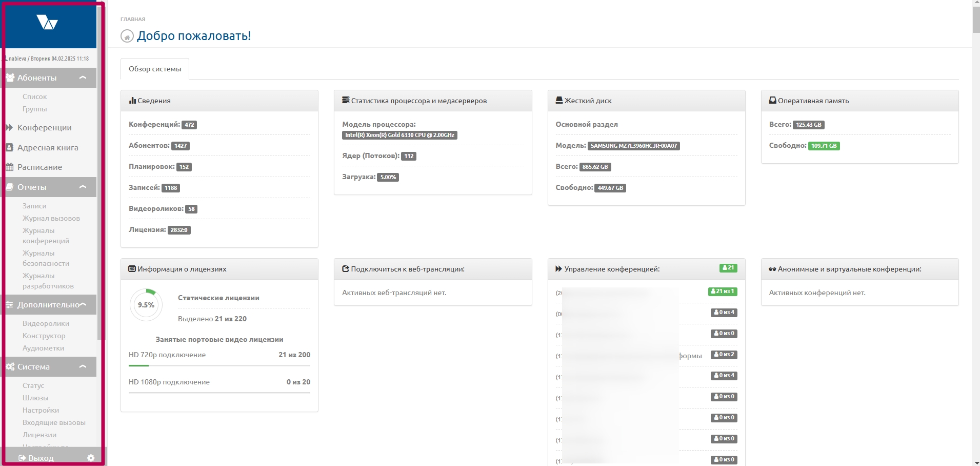
Task: Click the Адресная книга sidebar icon
Action: click(9, 148)
